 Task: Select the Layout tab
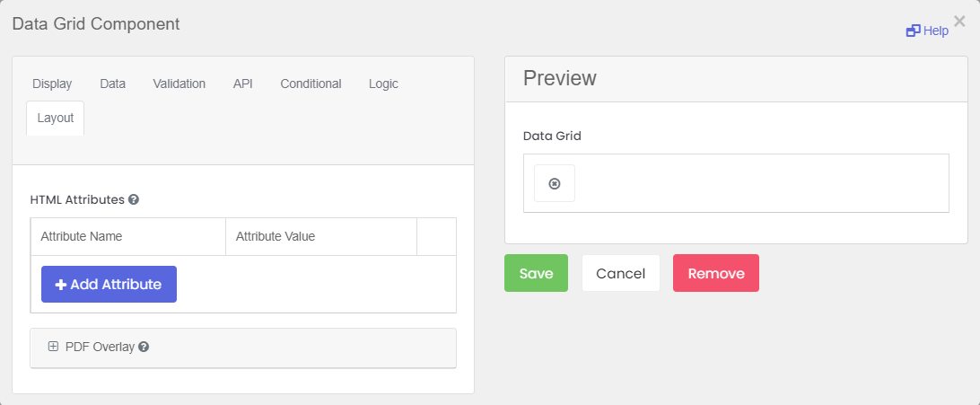coord(56,119)
